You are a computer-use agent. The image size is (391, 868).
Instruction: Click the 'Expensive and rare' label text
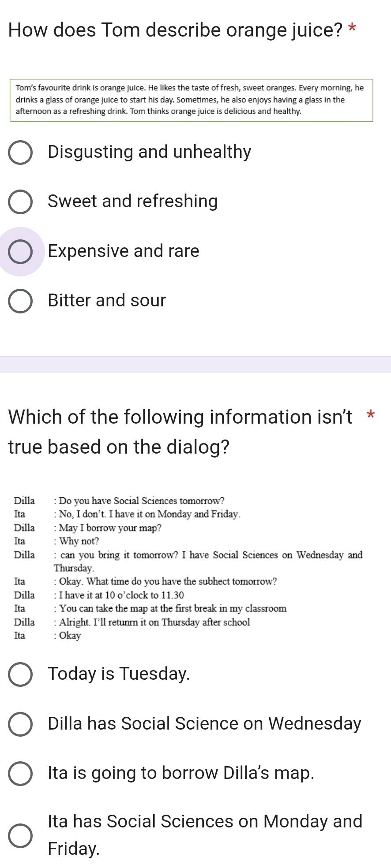coord(124,251)
